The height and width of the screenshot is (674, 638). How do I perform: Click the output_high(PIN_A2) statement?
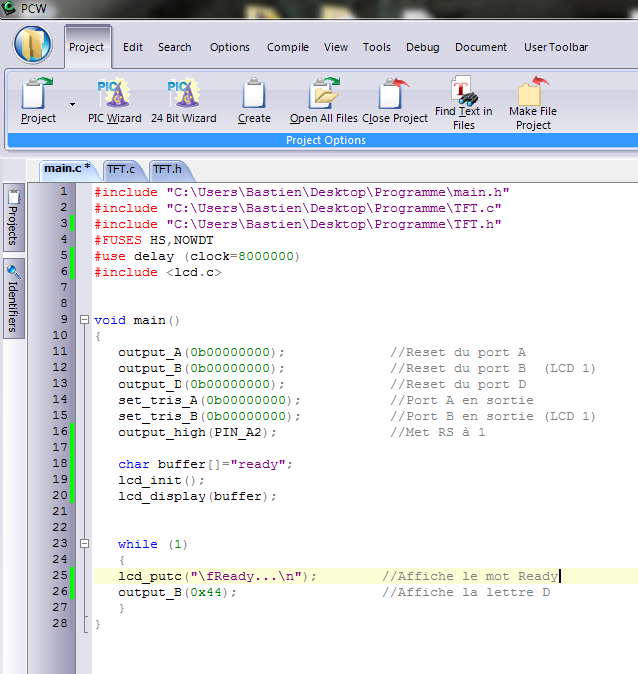tap(197, 432)
